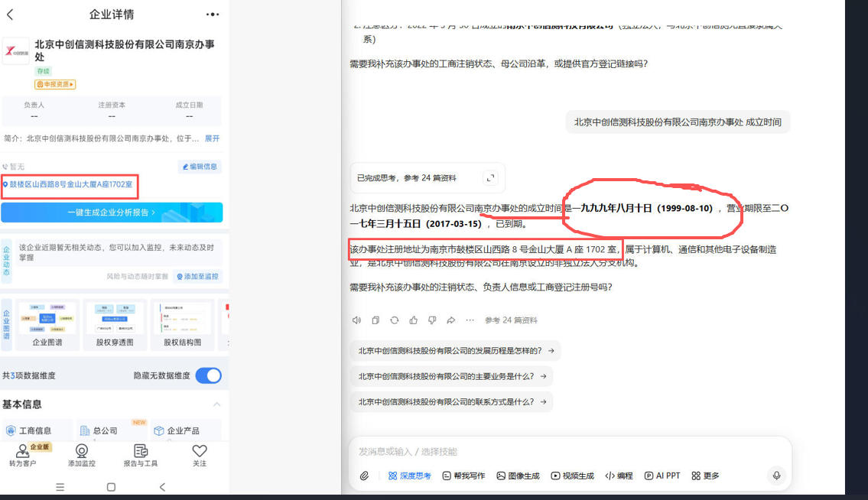Dislike the answer with thumbs-down icon

coord(432,320)
